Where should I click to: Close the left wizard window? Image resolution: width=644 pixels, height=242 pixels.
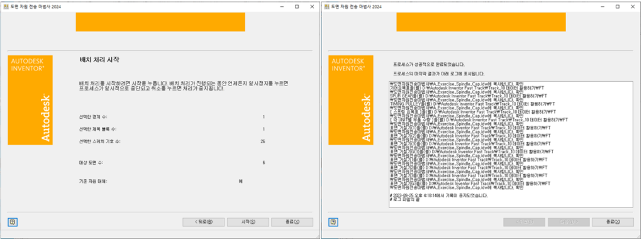[x=312, y=6]
